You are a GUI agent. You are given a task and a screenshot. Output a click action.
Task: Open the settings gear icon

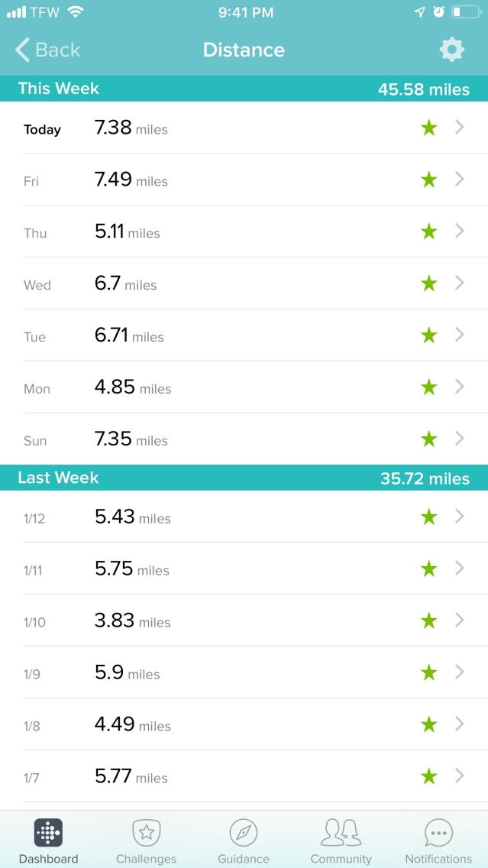(451, 50)
